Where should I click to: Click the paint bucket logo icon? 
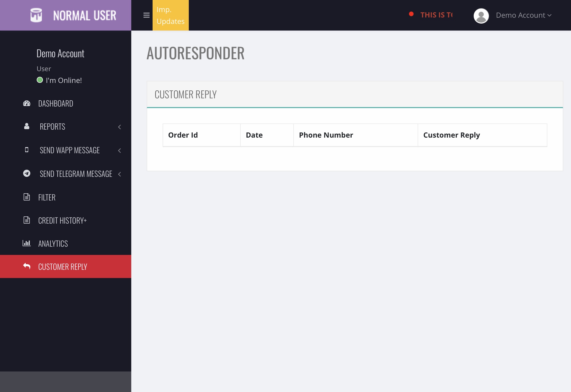36,15
